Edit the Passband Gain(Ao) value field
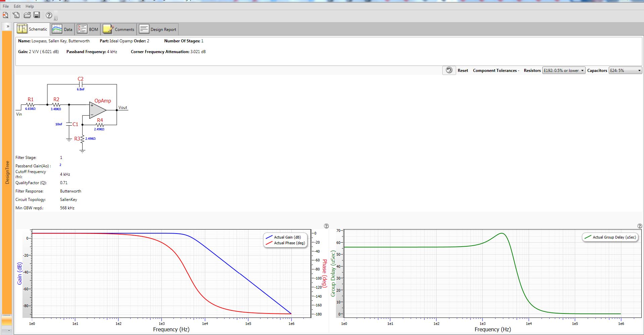 pos(61,165)
